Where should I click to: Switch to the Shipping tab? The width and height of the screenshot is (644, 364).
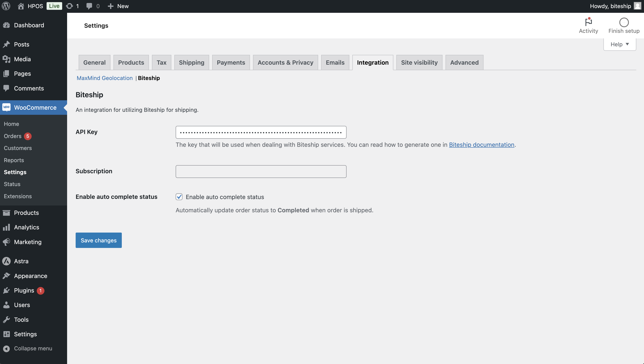pyautogui.click(x=191, y=63)
